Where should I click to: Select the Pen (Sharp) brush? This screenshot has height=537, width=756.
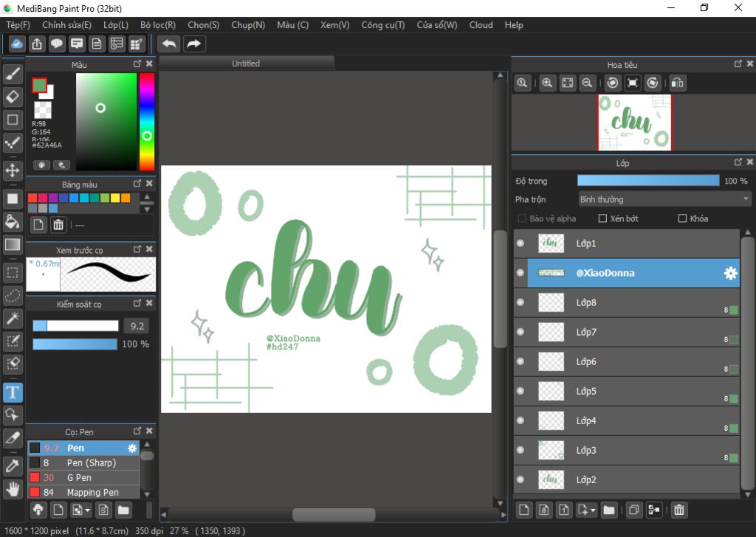point(83,462)
